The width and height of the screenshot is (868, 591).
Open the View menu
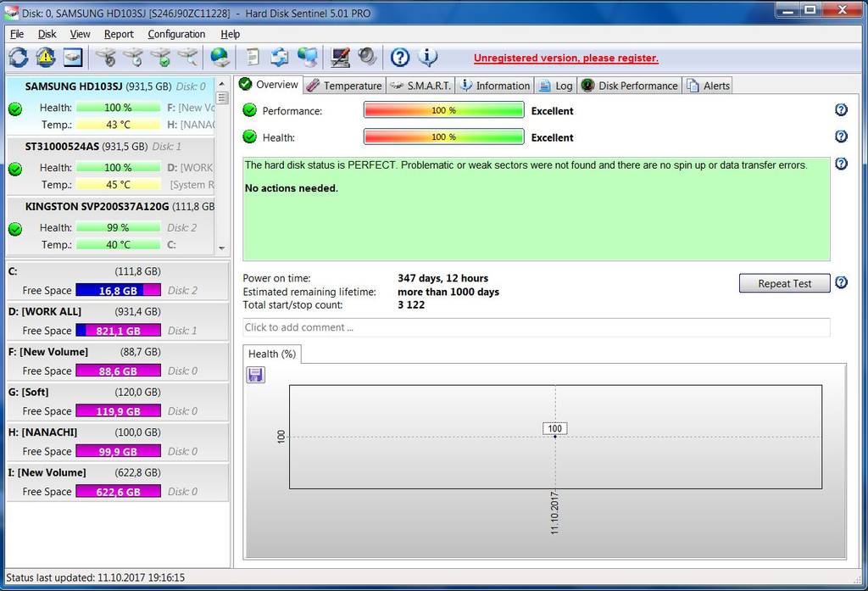(80, 34)
